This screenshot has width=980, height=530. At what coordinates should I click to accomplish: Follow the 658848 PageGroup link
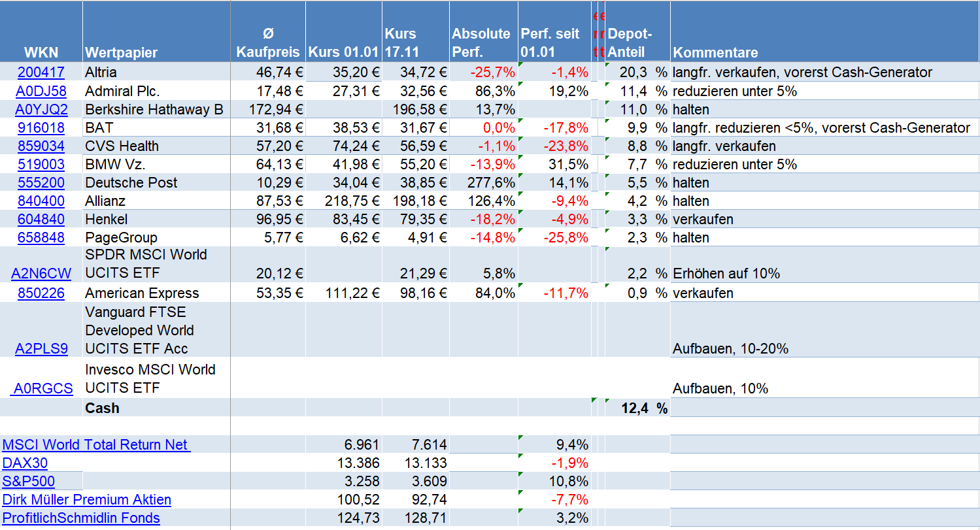tap(41, 237)
